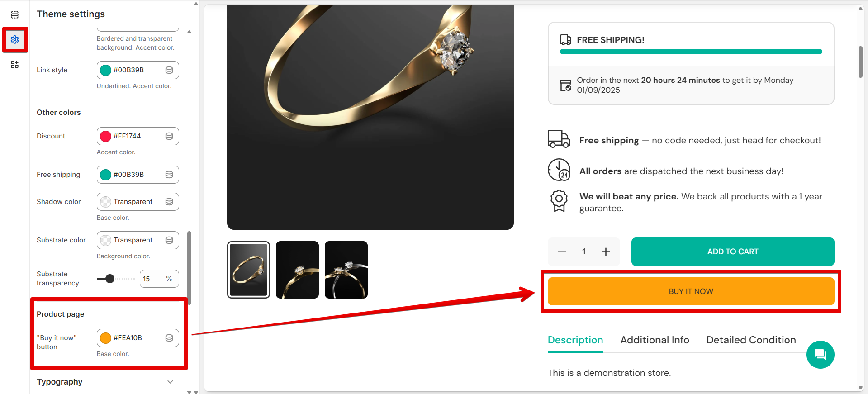
Task: Switch to the Additional Info tab
Action: [x=655, y=340]
